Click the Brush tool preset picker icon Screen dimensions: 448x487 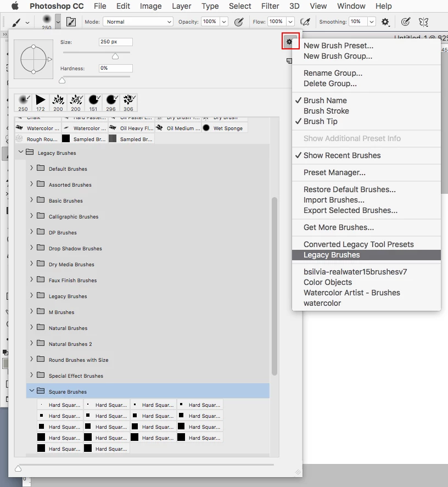[16, 22]
